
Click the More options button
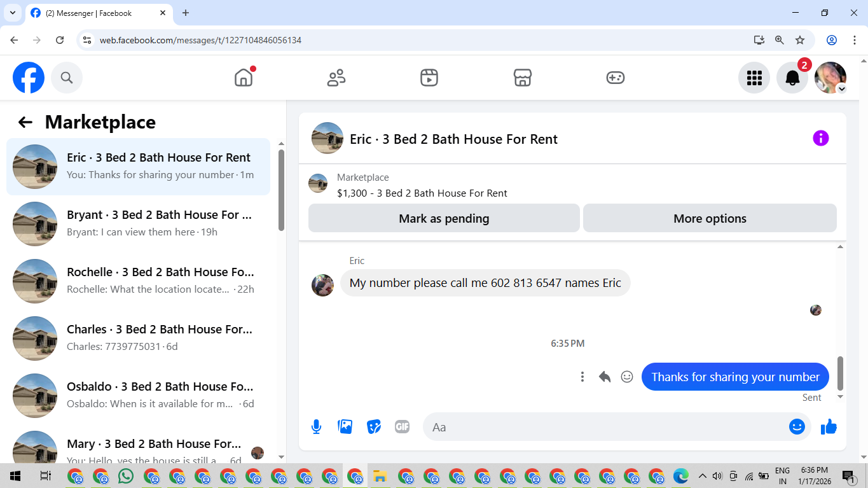[x=710, y=218]
